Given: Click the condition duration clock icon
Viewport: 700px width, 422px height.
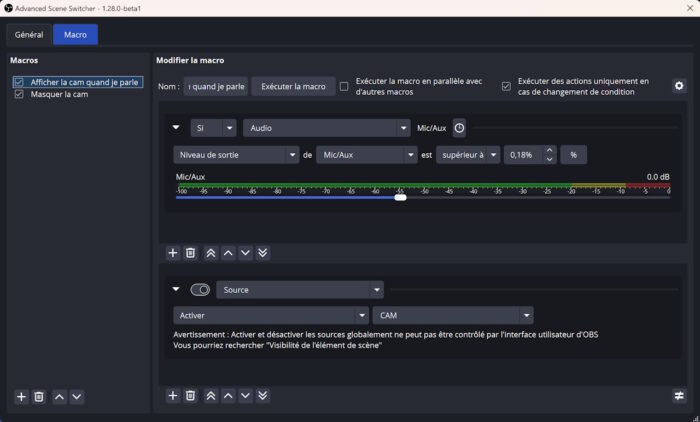Looking at the screenshot, I should point(459,128).
